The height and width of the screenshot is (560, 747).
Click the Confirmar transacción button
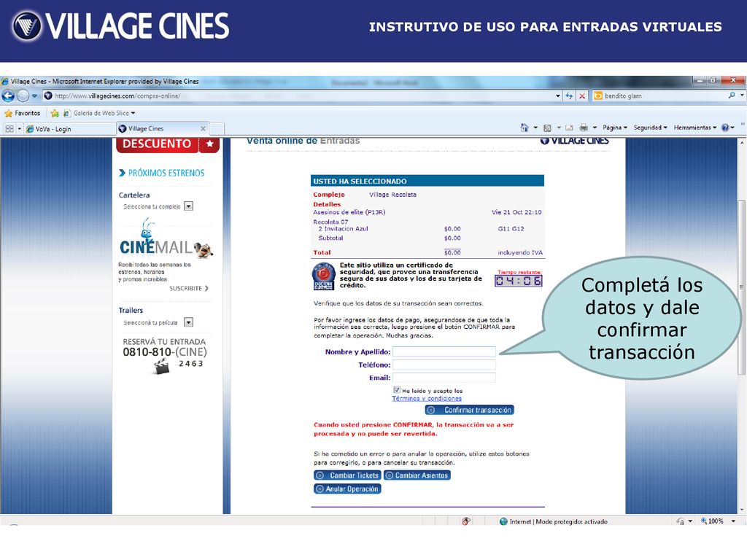point(469,410)
